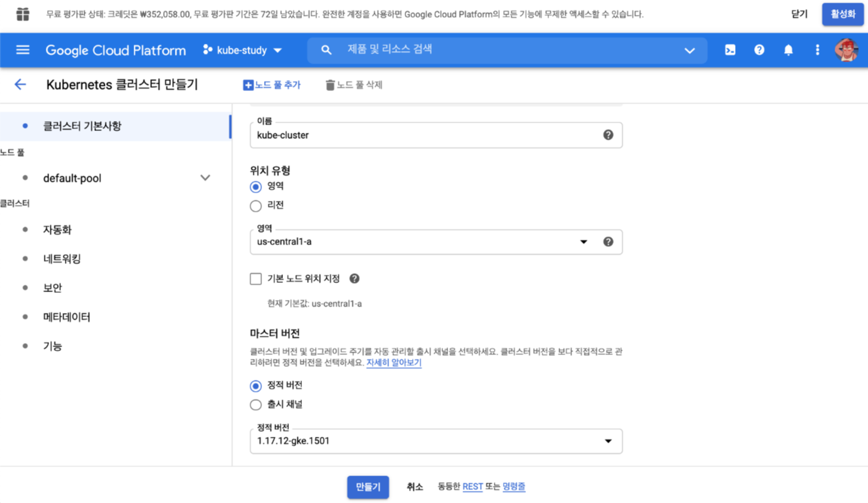
Task: Open 네트워킹 section in sidebar
Action: [x=62, y=259]
